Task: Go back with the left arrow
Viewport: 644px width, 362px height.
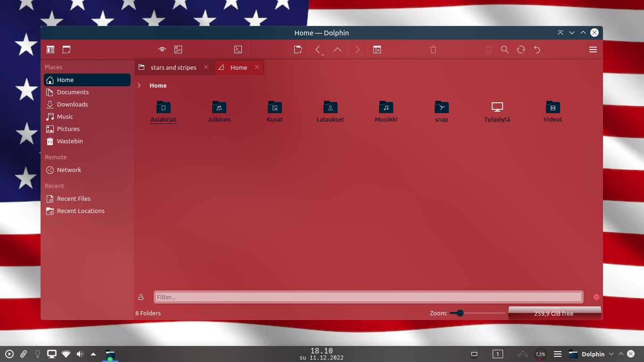Action: [x=318, y=49]
